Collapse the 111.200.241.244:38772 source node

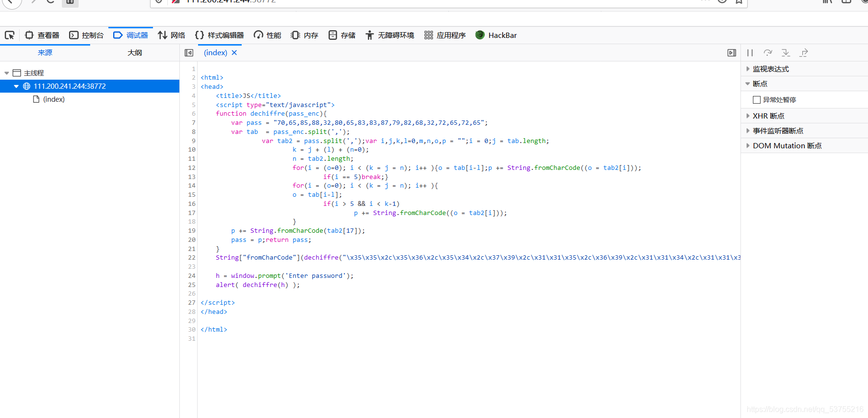coord(16,86)
